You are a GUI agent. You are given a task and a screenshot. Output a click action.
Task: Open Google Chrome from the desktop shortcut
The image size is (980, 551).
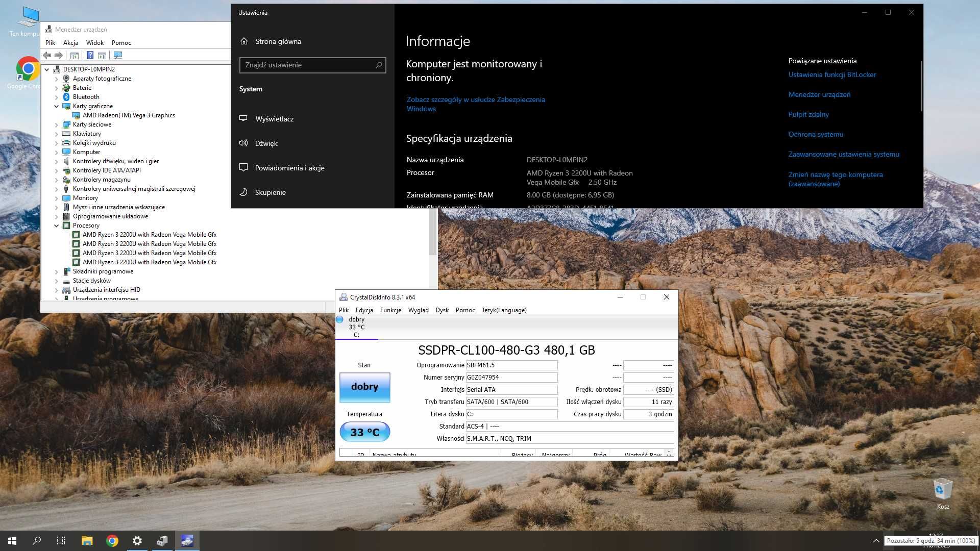[x=28, y=68]
